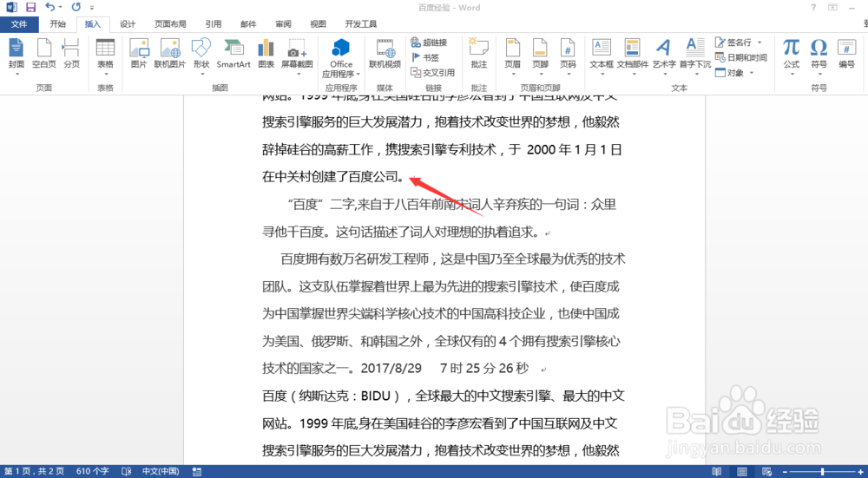Insert numbering (编号)
The width and height of the screenshot is (868, 478).
click(846, 54)
